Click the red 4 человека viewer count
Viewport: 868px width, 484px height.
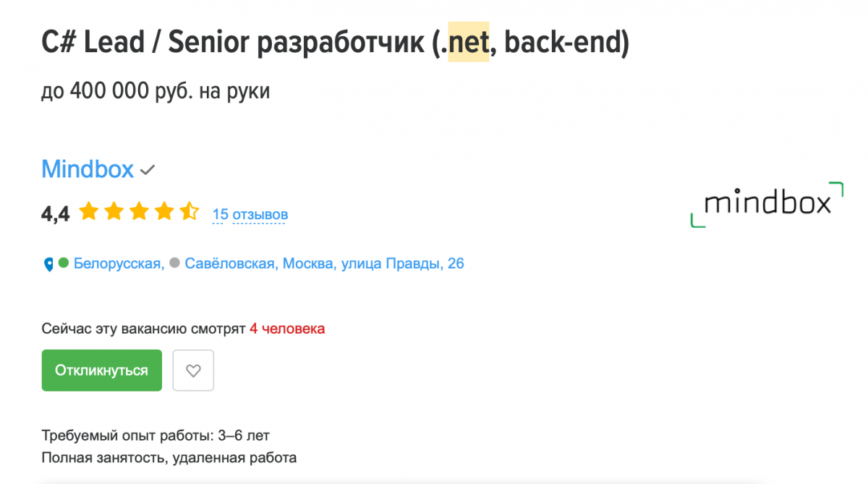(286, 328)
